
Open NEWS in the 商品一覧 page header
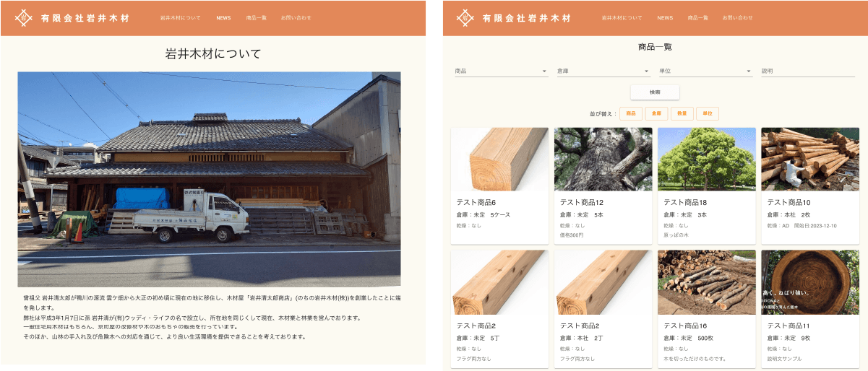pyautogui.click(x=665, y=17)
